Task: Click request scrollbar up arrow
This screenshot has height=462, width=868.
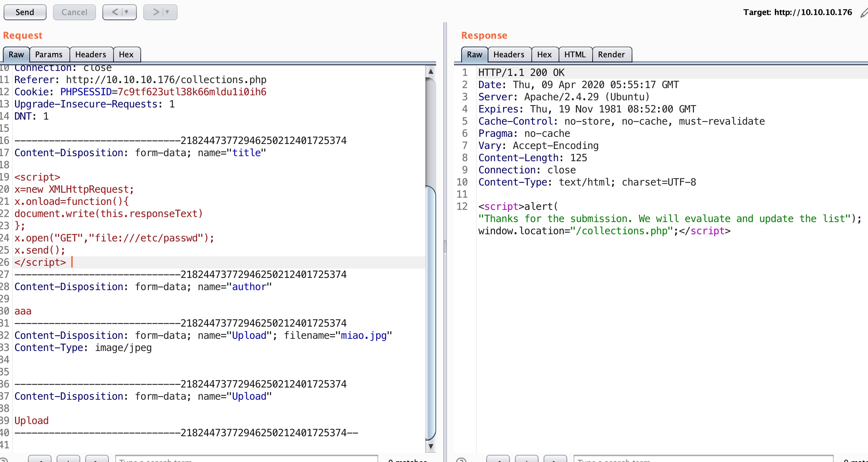Action: [x=431, y=72]
